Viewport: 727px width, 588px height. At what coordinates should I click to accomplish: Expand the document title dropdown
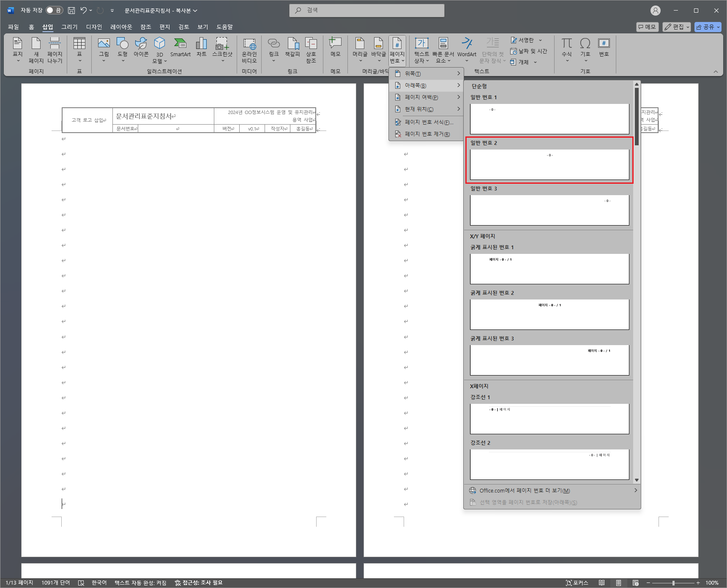195,11
